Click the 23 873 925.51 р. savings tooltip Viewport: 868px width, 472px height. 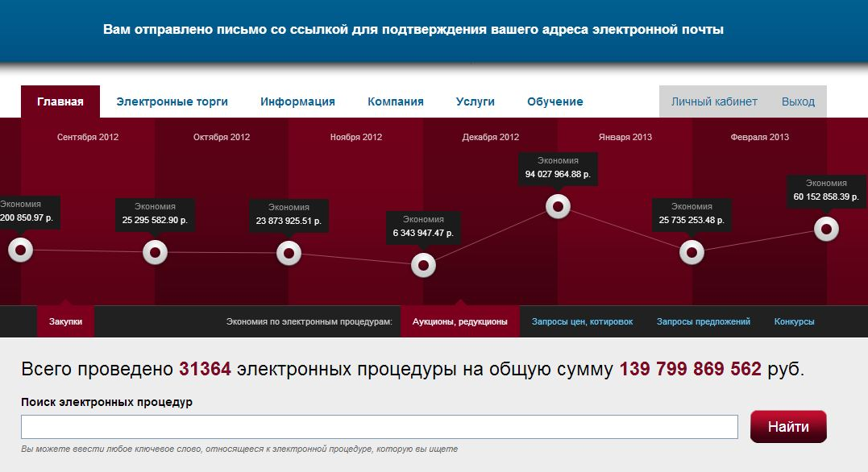(289, 215)
